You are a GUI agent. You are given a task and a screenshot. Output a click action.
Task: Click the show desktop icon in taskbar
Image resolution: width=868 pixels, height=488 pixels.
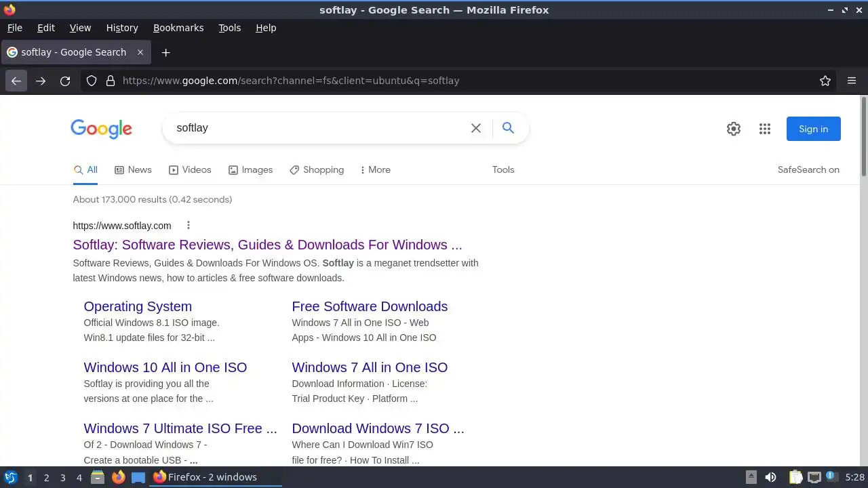pos(138,477)
